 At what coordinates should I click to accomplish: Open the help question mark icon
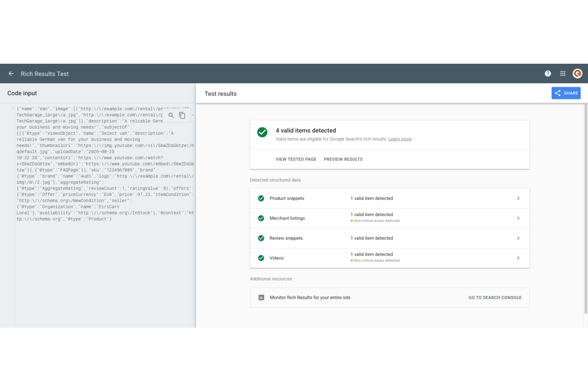(548, 73)
